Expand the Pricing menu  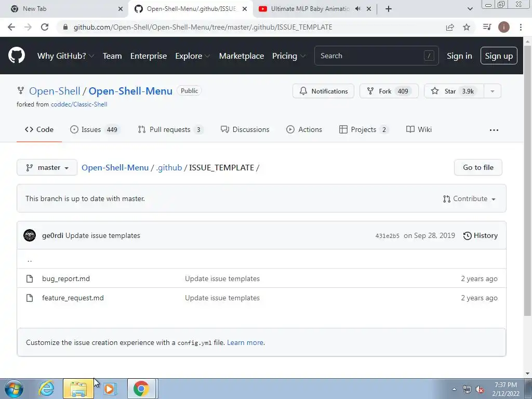(x=288, y=56)
